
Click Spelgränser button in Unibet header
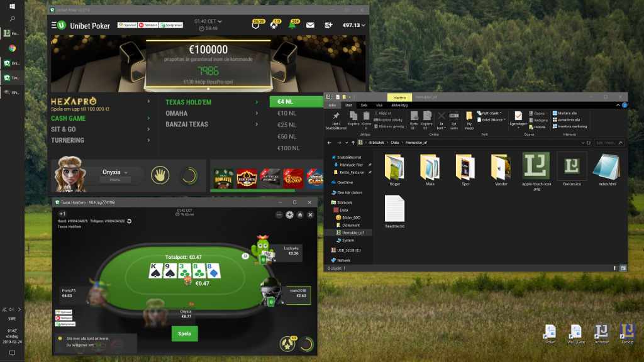[x=171, y=25]
